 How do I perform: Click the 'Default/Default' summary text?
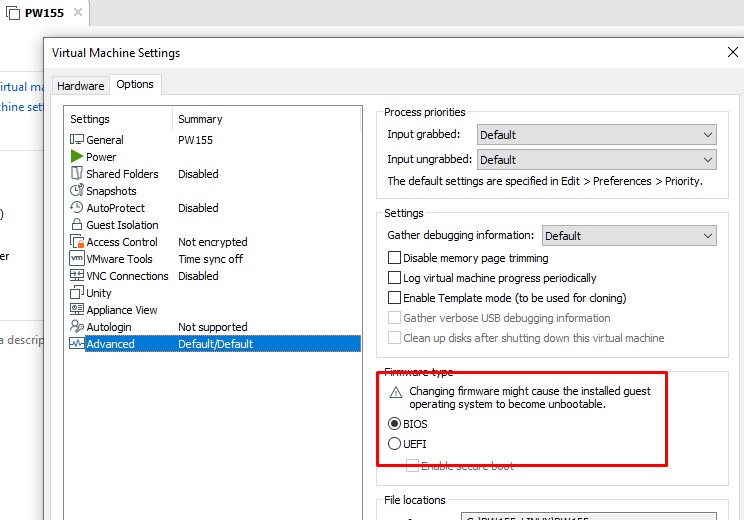click(x=215, y=344)
